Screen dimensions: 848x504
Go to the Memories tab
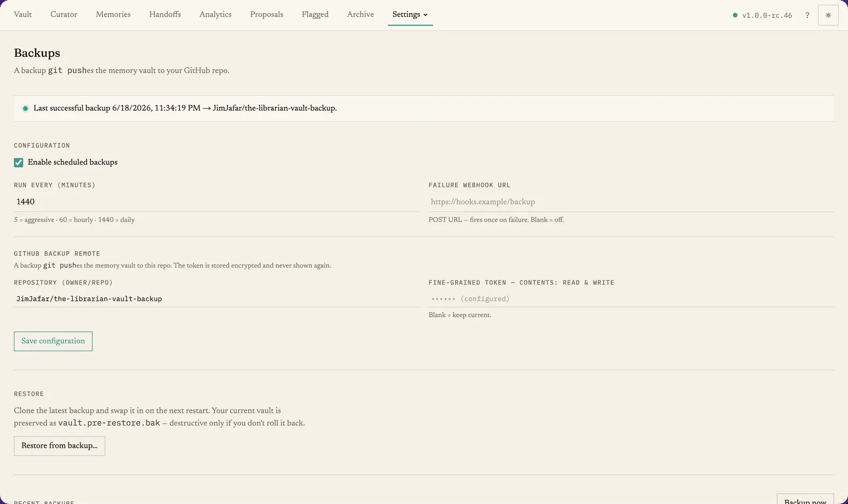[x=113, y=14]
